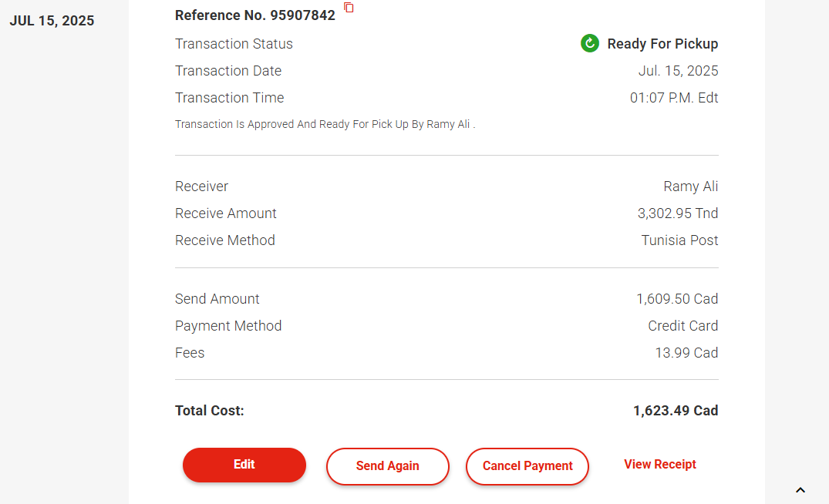The image size is (829, 504).
Task: Click the JUL 15, 2025 date heading
Action: point(52,21)
